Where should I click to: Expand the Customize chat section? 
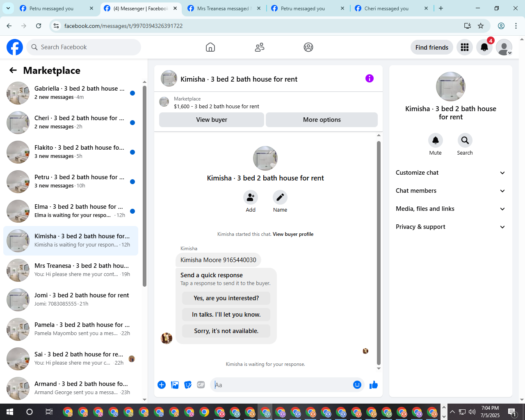pos(451,173)
